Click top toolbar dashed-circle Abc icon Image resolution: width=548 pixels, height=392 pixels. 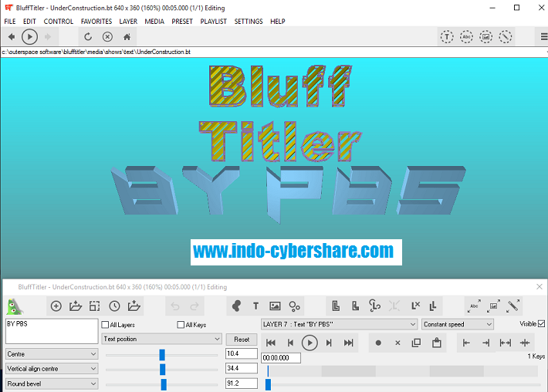[466, 37]
